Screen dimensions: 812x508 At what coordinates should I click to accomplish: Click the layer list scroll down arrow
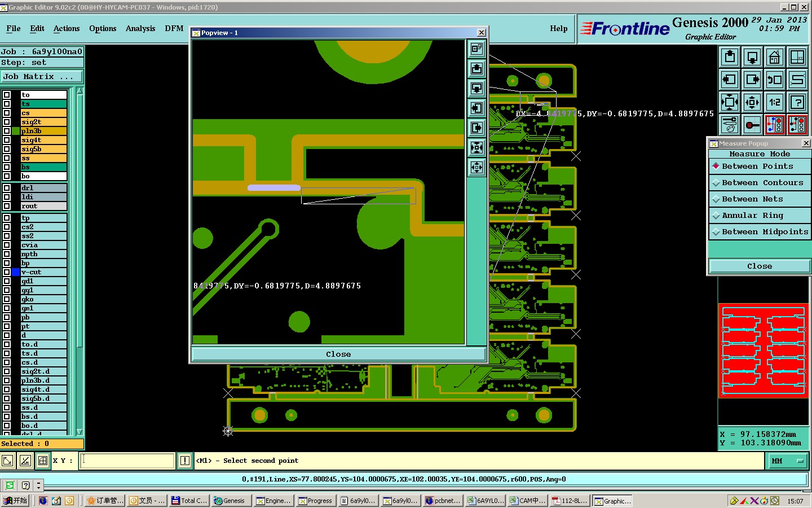(80, 432)
